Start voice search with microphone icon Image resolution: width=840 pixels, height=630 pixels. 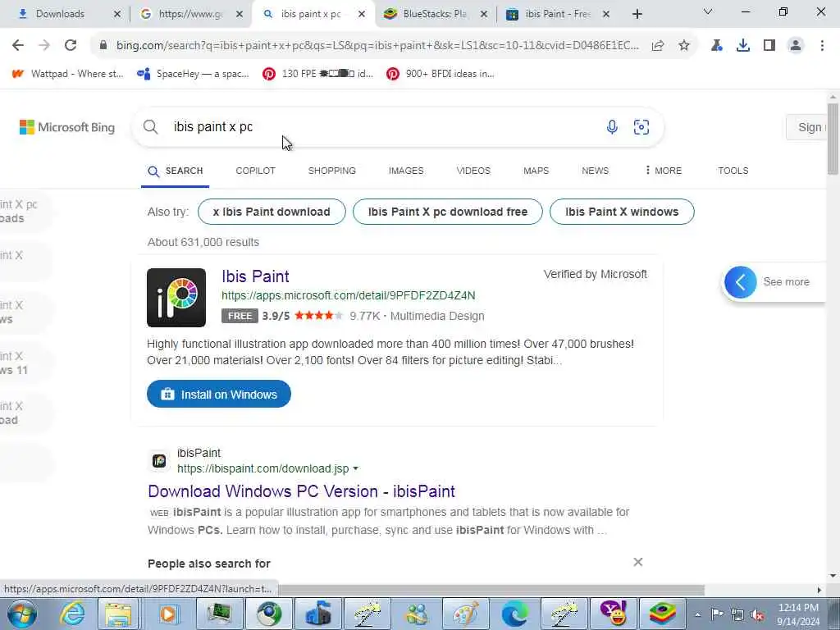[x=612, y=127]
